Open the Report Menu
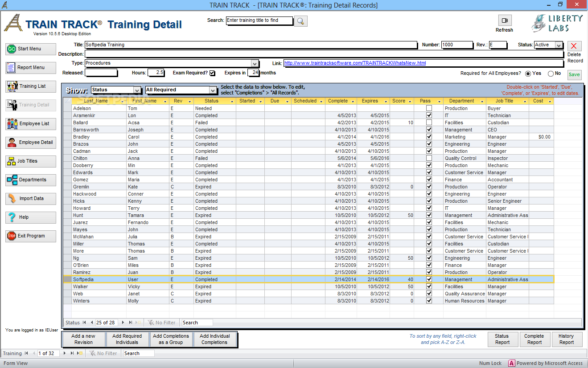 pyautogui.click(x=31, y=68)
